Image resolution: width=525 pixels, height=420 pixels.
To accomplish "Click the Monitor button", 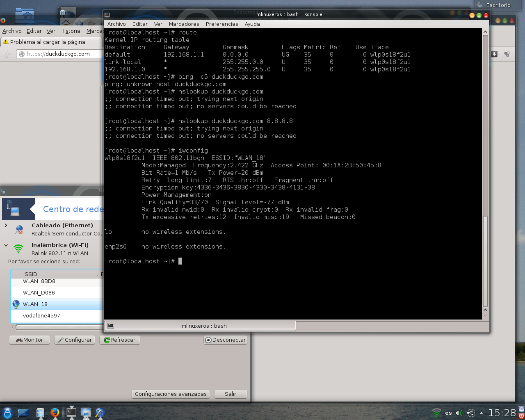I will point(30,340).
